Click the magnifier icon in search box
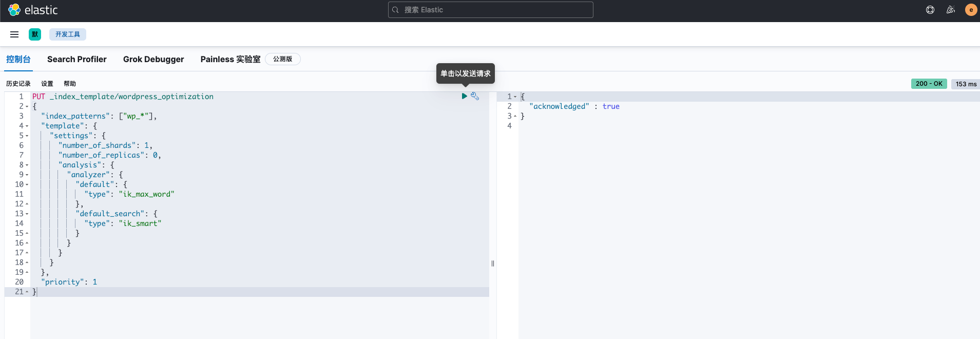The height and width of the screenshot is (339, 980). [396, 10]
